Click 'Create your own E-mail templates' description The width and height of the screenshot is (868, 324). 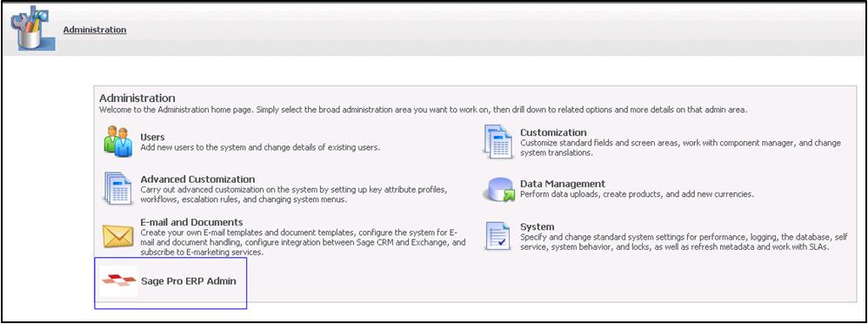pos(303,243)
